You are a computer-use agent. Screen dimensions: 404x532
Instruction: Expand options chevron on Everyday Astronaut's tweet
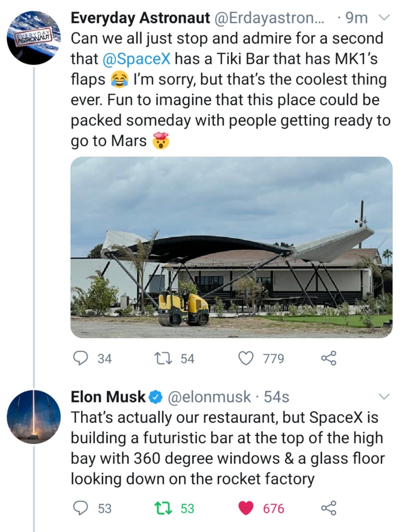click(x=385, y=18)
